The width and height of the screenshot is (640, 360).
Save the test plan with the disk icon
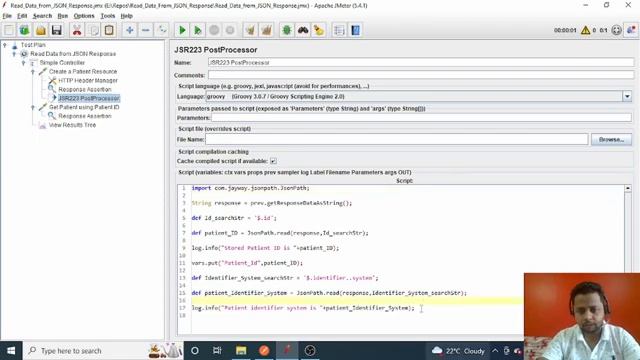(56, 30)
